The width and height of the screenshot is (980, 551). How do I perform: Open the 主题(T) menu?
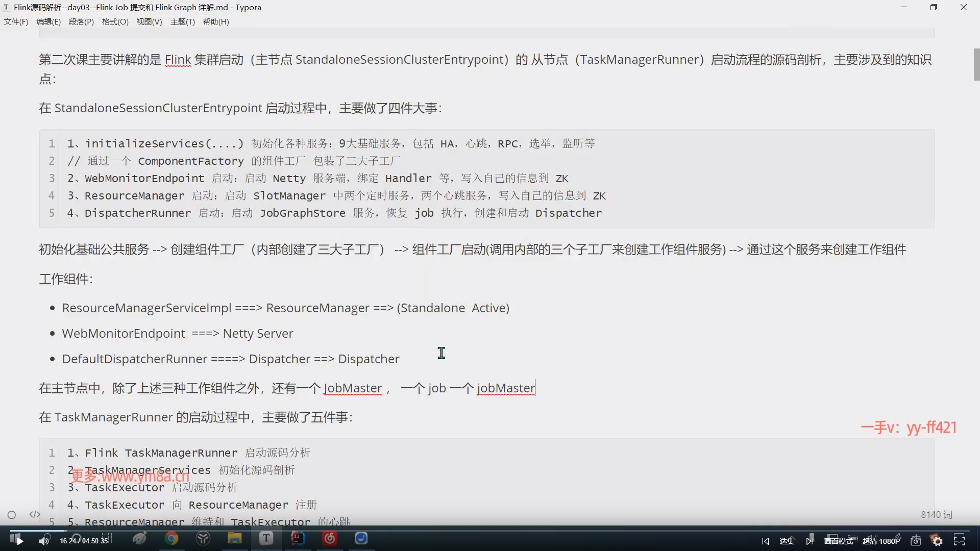(x=182, y=22)
